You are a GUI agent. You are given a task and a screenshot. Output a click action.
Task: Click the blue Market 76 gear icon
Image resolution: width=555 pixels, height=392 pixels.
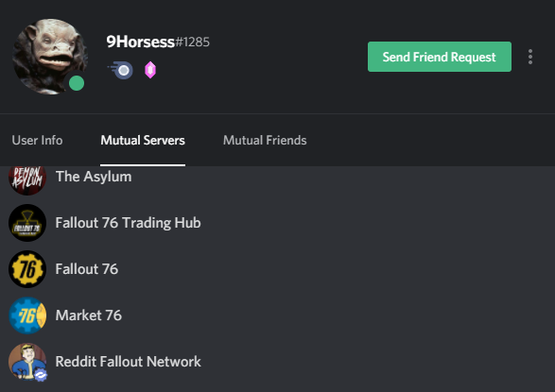[x=27, y=315]
